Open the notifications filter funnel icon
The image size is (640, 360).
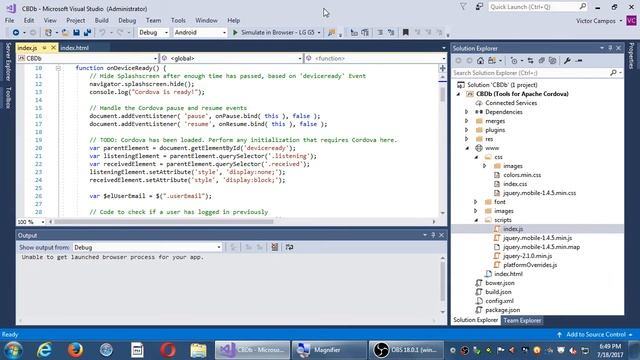(x=463, y=7)
